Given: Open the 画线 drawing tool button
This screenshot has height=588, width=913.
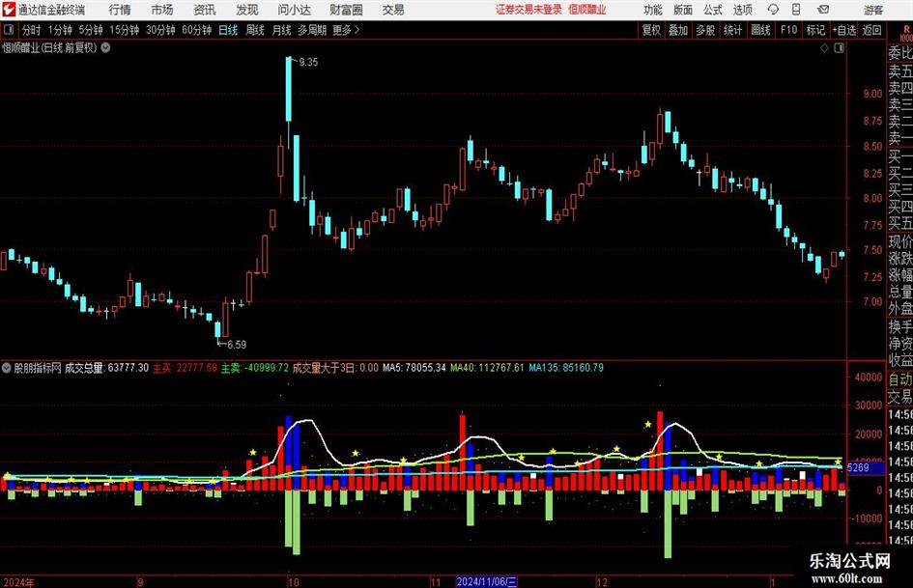Looking at the screenshot, I should [x=760, y=30].
